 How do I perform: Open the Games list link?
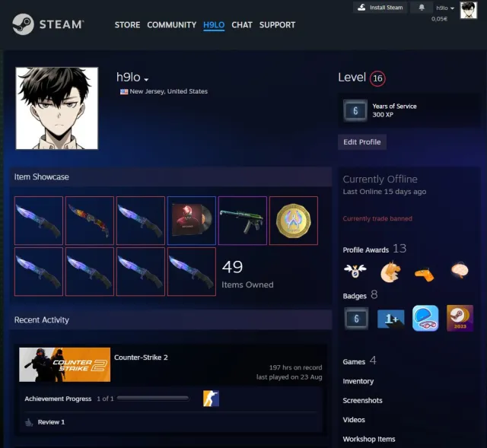[354, 362]
